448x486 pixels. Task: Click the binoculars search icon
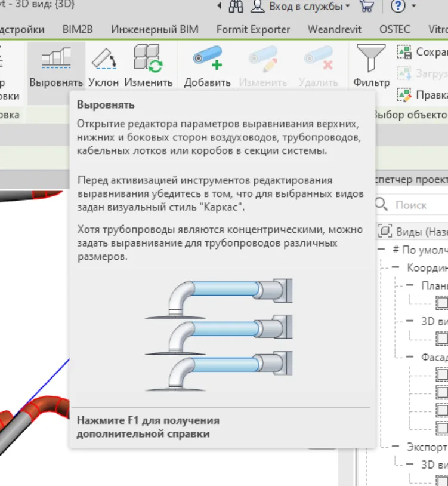(x=236, y=7)
